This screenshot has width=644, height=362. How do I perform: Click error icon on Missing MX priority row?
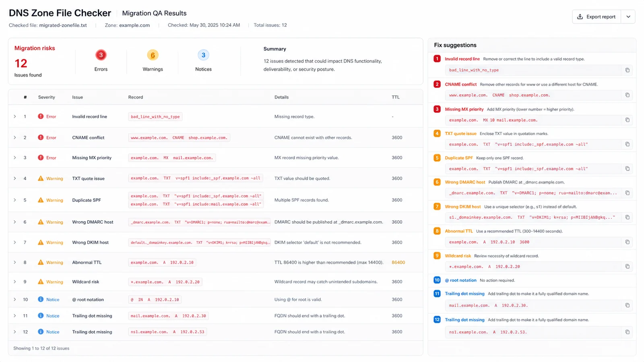point(41,158)
